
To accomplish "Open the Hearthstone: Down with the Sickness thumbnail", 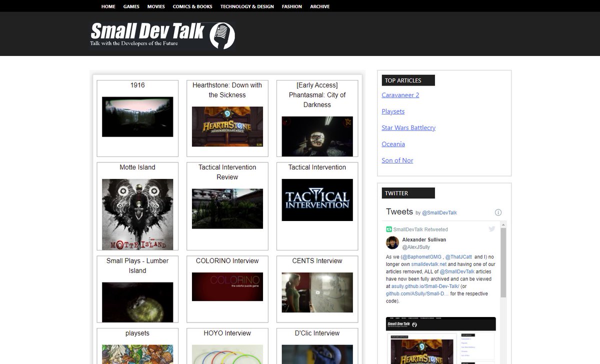I will pos(227,126).
